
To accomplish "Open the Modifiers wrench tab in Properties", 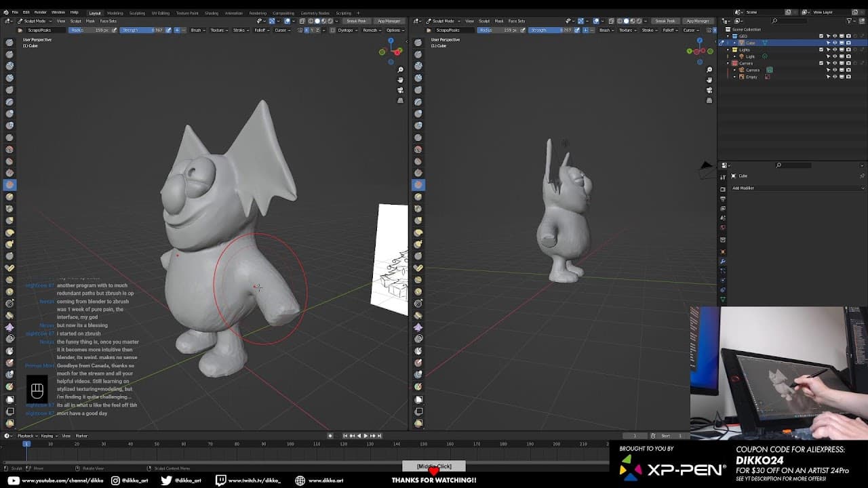I will pyautogui.click(x=723, y=261).
